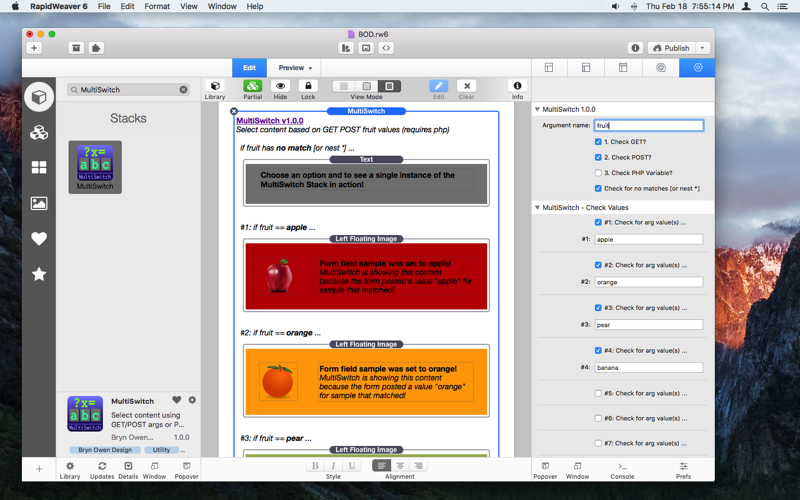
Task: Open Spotlight search in the menu bar
Action: 765,6
